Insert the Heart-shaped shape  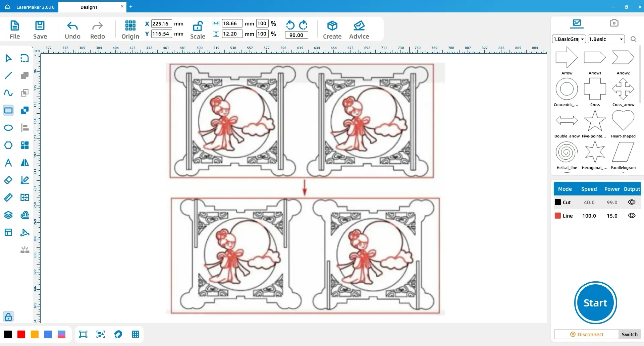click(x=623, y=124)
